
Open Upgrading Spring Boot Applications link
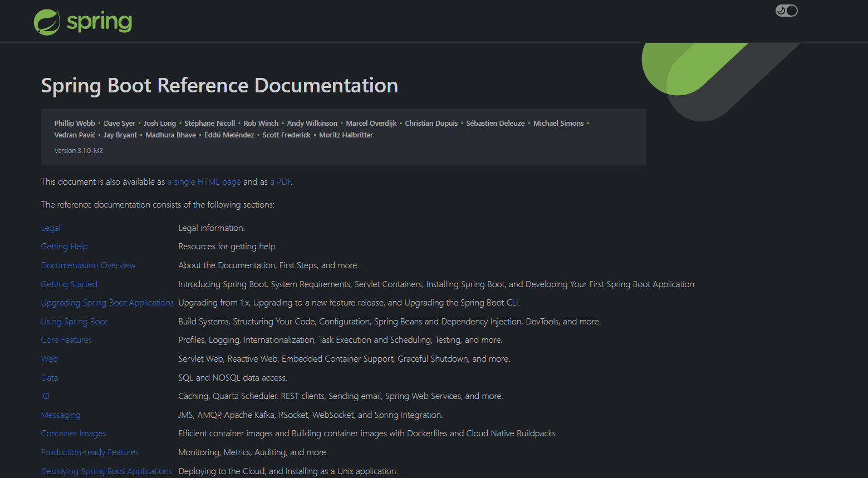107,303
